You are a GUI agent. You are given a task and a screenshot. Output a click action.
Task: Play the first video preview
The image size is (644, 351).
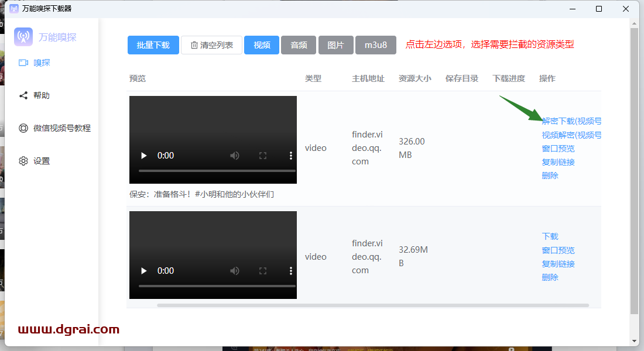pyautogui.click(x=143, y=156)
